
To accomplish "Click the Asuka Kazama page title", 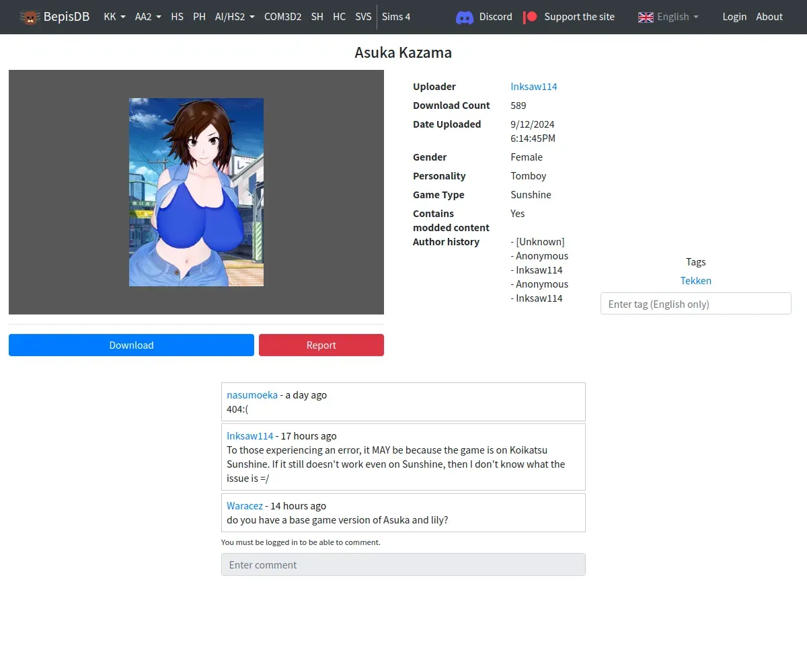I will pyautogui.click(x=403, y=52).
